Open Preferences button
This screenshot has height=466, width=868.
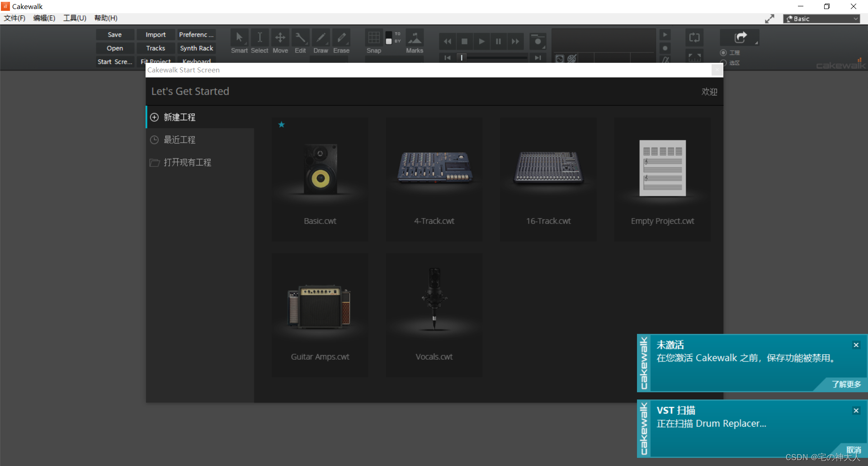[196, 35]
